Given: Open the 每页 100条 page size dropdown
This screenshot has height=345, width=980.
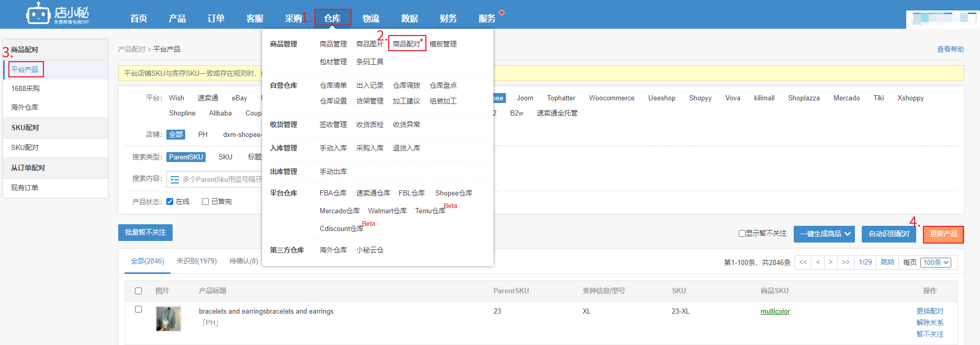Looking at the screenshot, I should [x=936, y=262].
